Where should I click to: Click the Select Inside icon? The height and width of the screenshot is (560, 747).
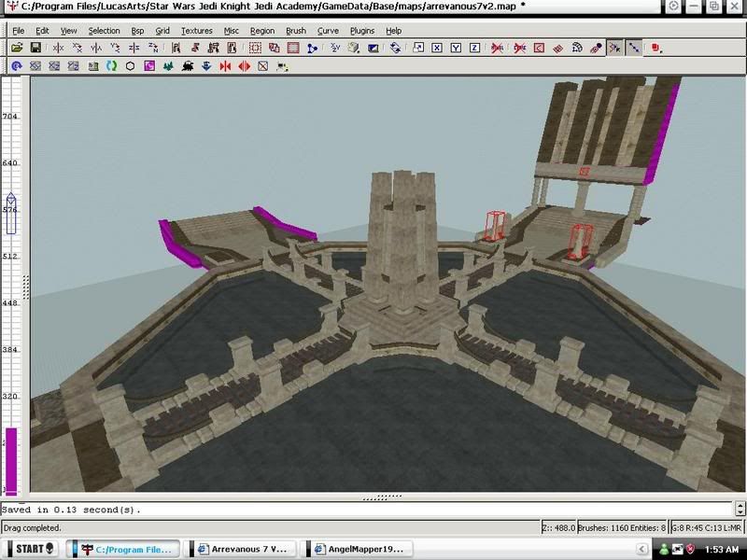[x=232, y=48]
